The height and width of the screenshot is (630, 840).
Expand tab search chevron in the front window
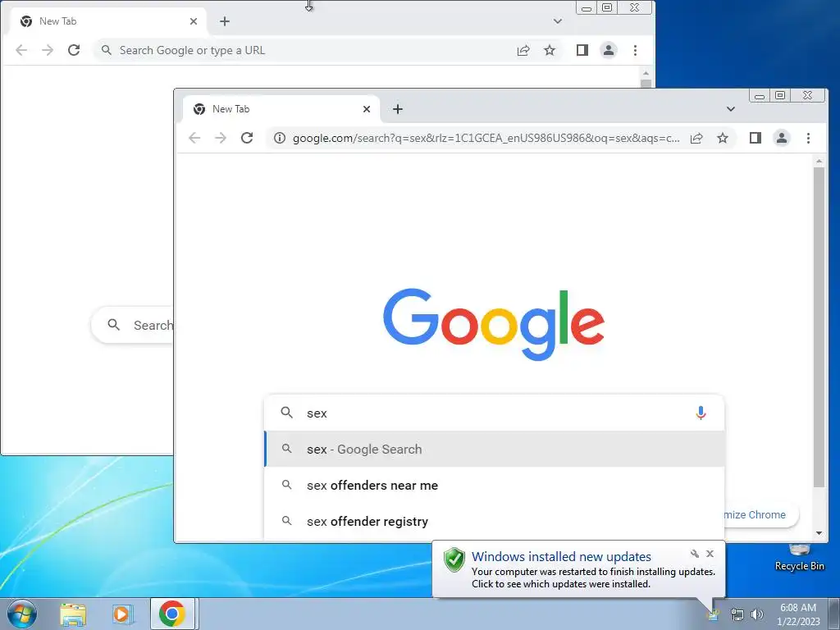731,109
